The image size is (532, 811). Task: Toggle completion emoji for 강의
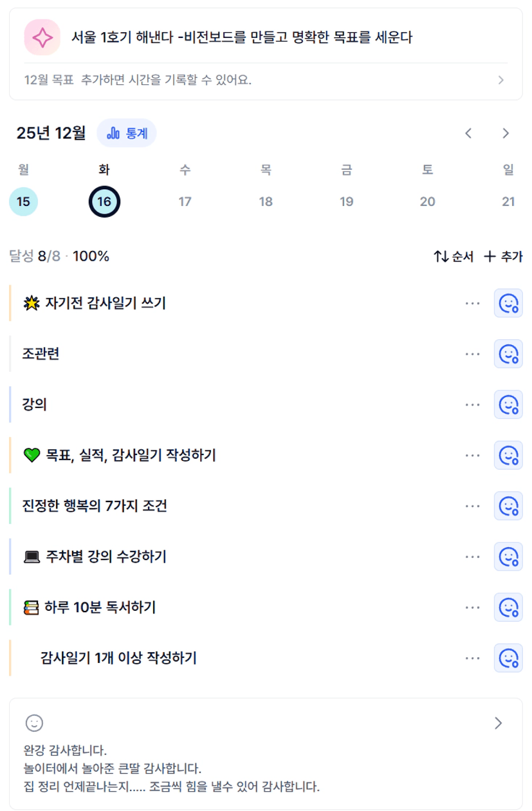(508, 404)
